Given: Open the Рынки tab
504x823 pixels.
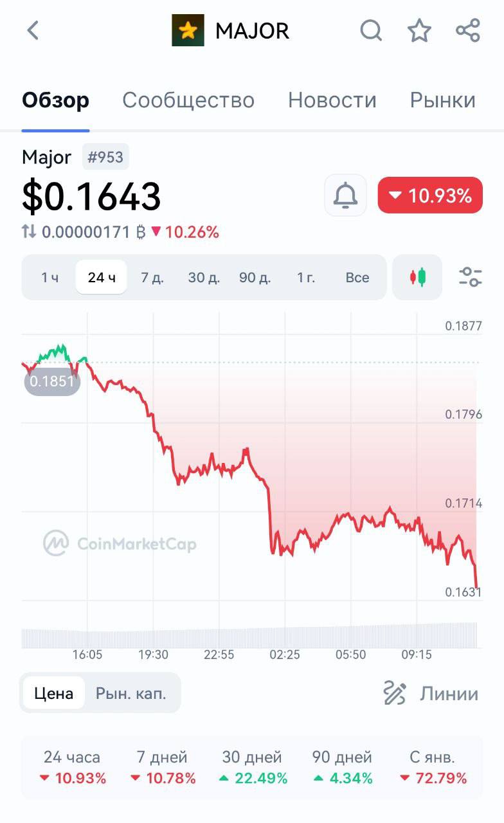Looking at the screenshot, I should tap(443, 100).
